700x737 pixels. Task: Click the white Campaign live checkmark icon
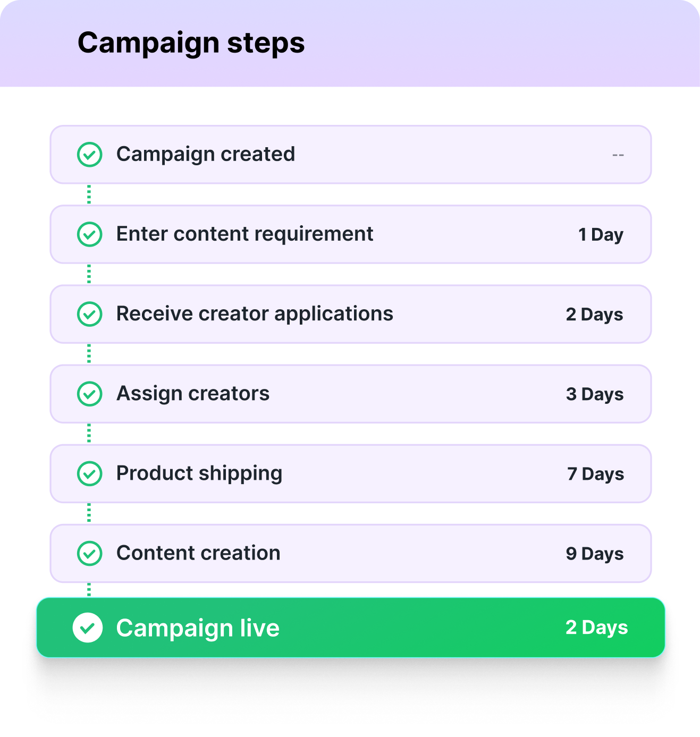pyautogui.click(x=88, y=628)
